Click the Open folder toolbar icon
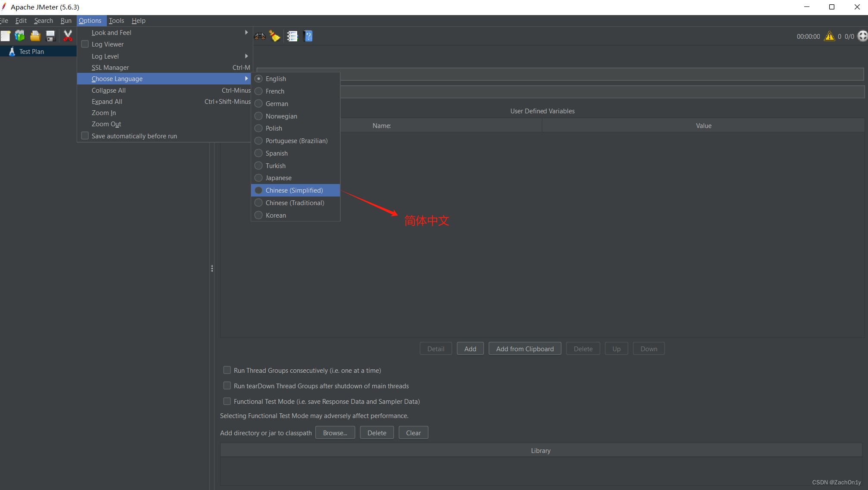The image size is (868, 490). coord(35,36)
